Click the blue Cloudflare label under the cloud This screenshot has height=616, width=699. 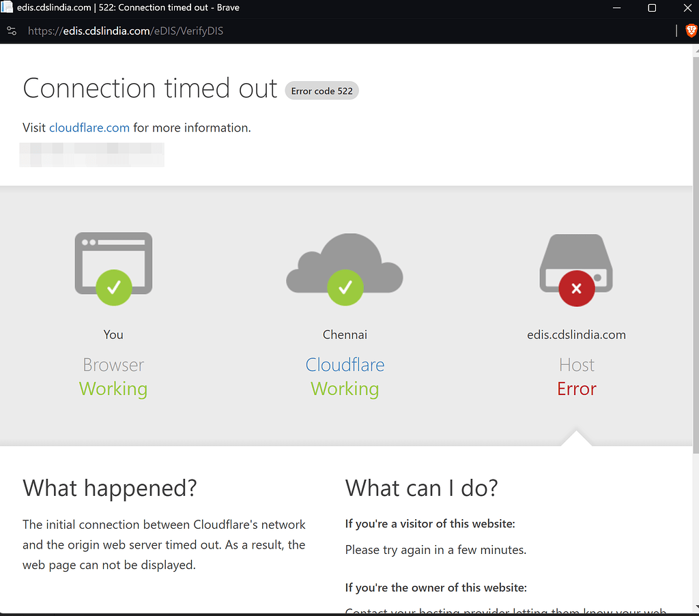(x=345, y=365)
